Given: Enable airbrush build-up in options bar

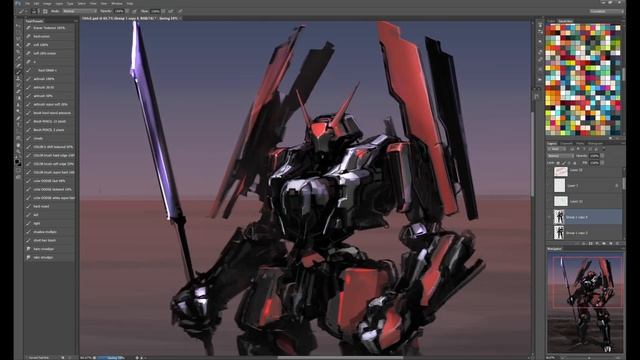Looking at the screenshot, I should click(171, 11).
